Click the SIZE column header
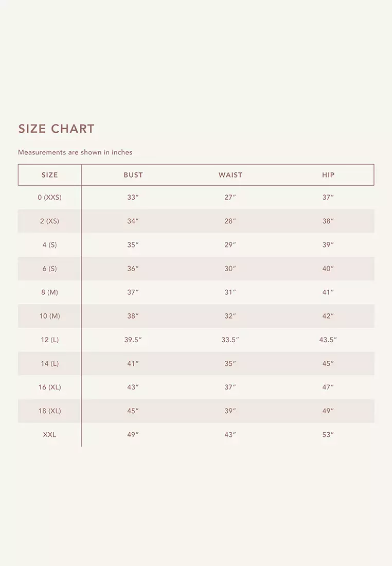This screenshot has height=566, width=392. pos(50,175)
